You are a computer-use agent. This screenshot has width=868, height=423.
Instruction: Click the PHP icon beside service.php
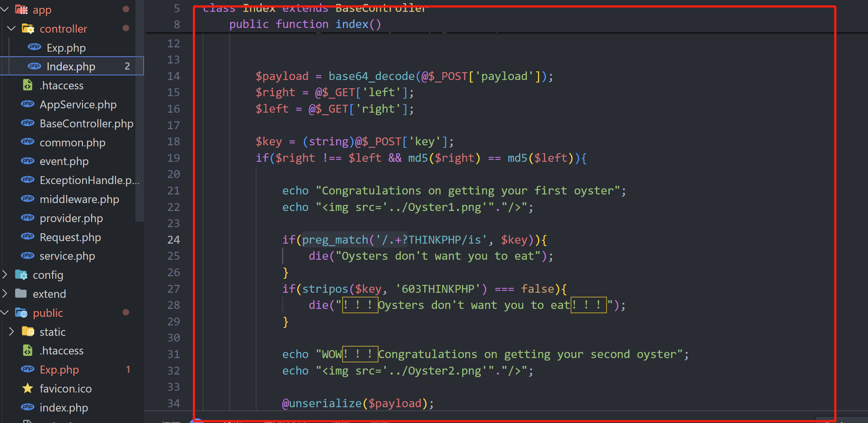[28, 256]
